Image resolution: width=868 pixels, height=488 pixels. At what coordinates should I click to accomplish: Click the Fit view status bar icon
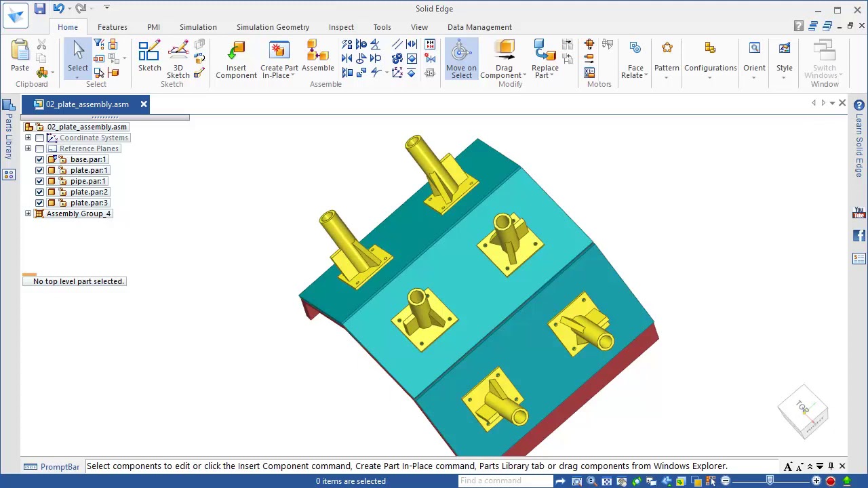click(606, 481)
